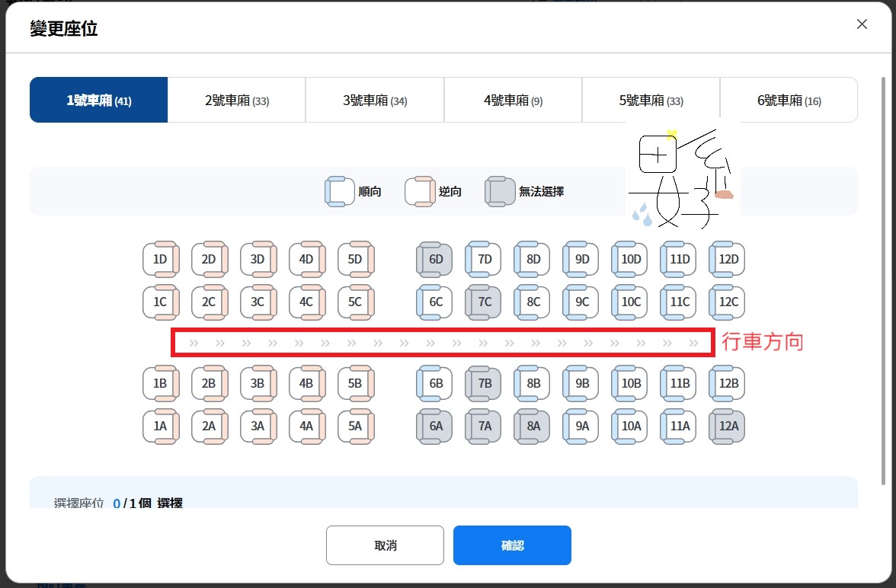Pick seat 3A in window row
Screen dimensions: 896x588
tap(258, 427)
